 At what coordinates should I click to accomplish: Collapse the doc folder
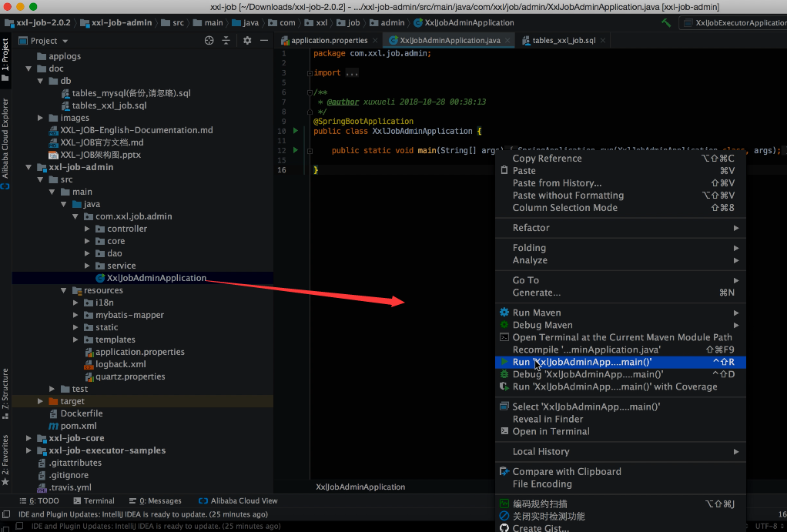point(28,69)
